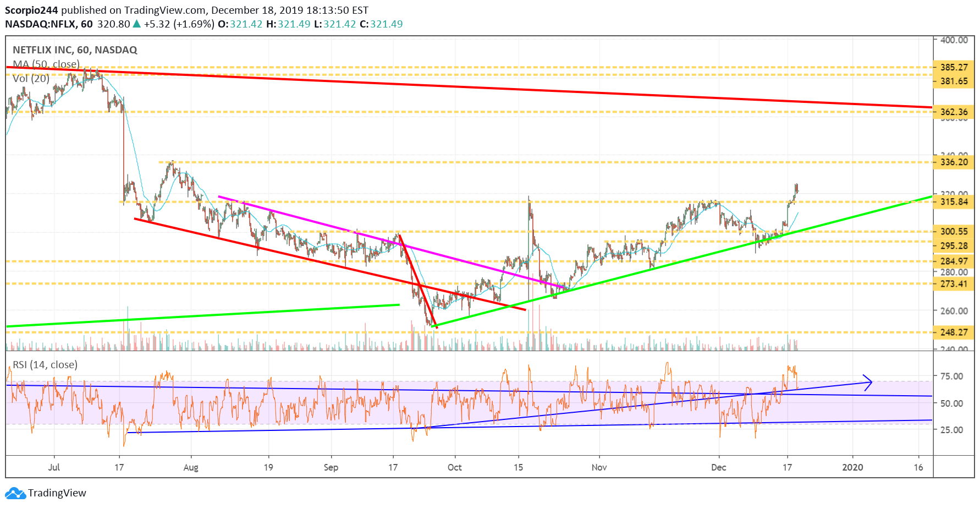Click the 284.97 price level label
This screenshot has width=980, height=508.
coord(954,261)
